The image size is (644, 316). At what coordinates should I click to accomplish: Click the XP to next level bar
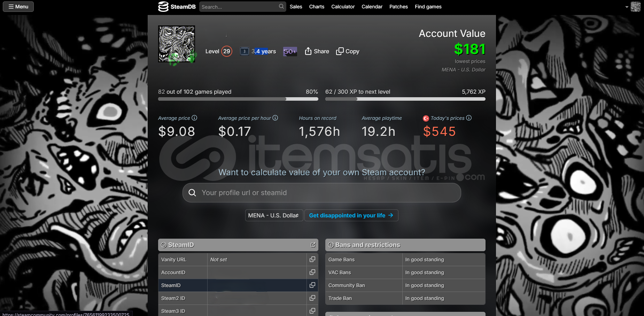coord(405,99)
